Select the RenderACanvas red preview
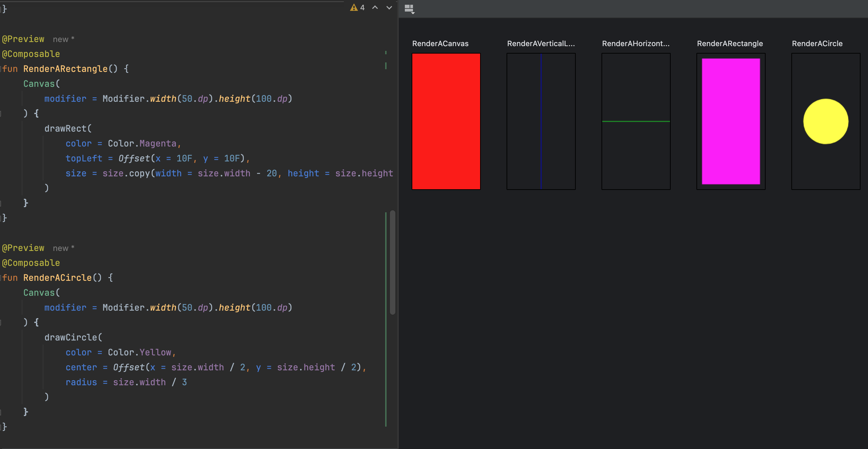This screenshot has height=449, width=868. click(446, 121)
